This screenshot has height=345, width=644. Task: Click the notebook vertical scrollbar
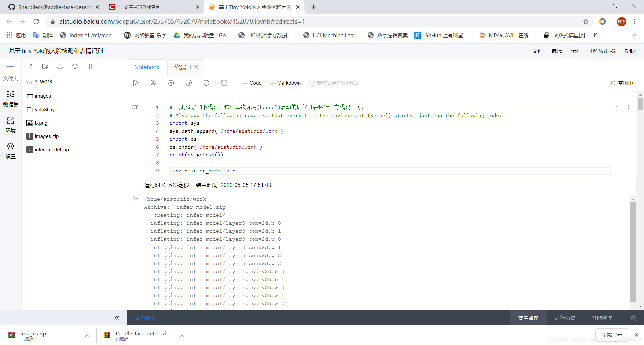tap(640, 104)
